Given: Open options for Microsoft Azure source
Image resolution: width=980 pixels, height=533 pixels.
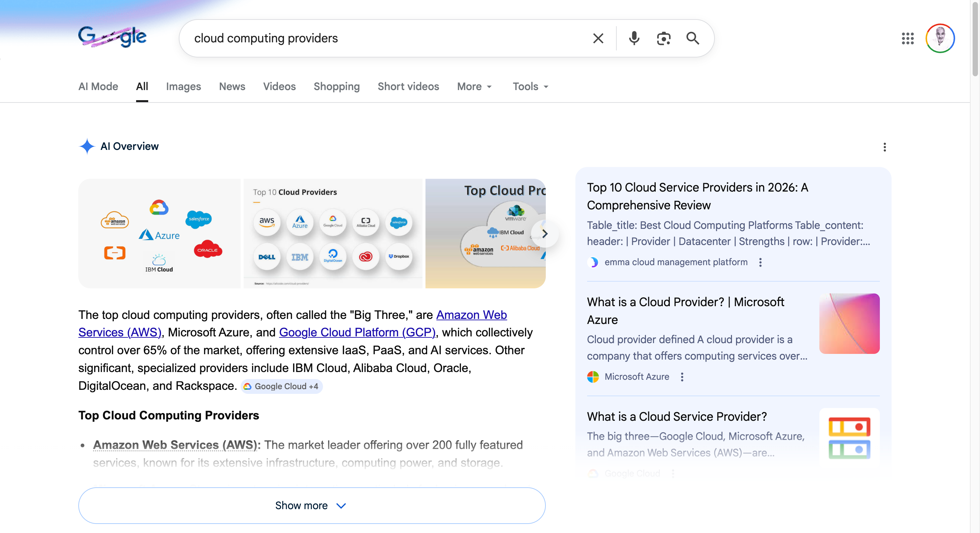Looking at the screenshot, I should coord(682,377).
